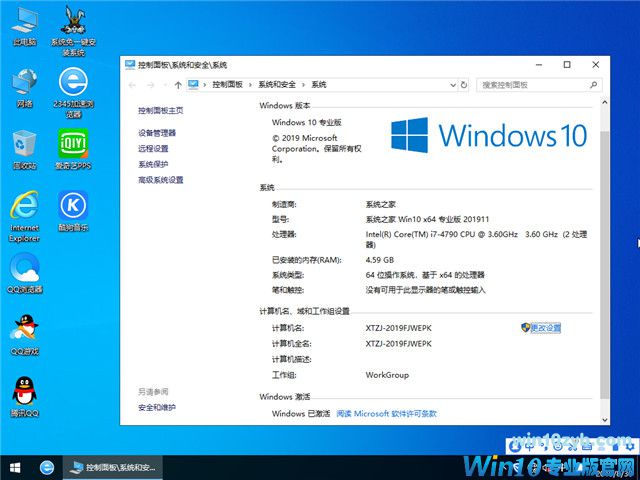Click the Windows 10 专业版 text
Viewport: 640px width, 480px height.
click(x=307, y=122)
